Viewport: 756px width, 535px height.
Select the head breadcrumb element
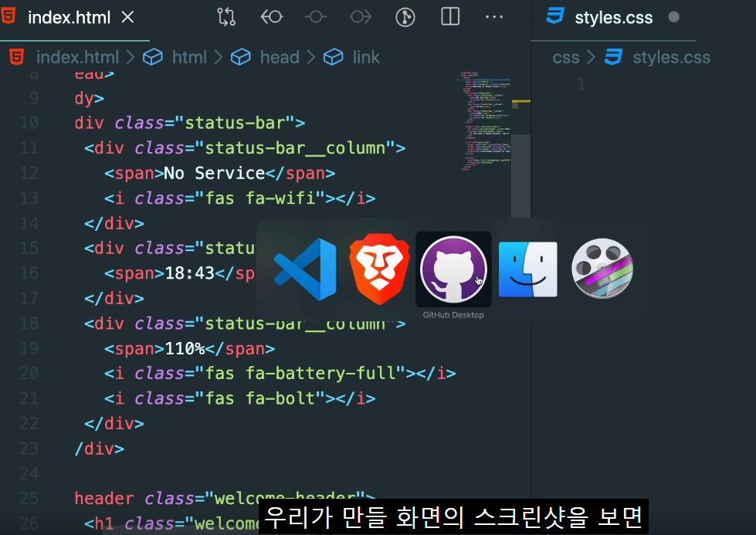tap(280, 57)
